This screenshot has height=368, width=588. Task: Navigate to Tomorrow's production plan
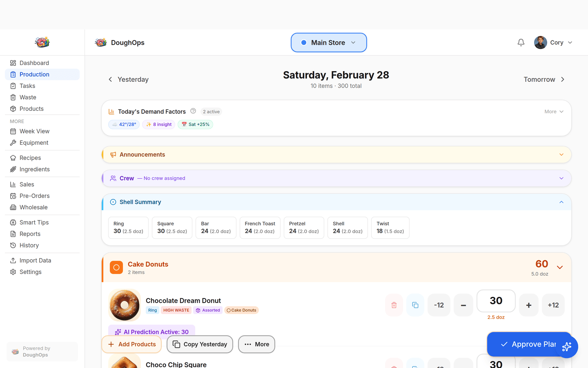(x=543, y=79)
